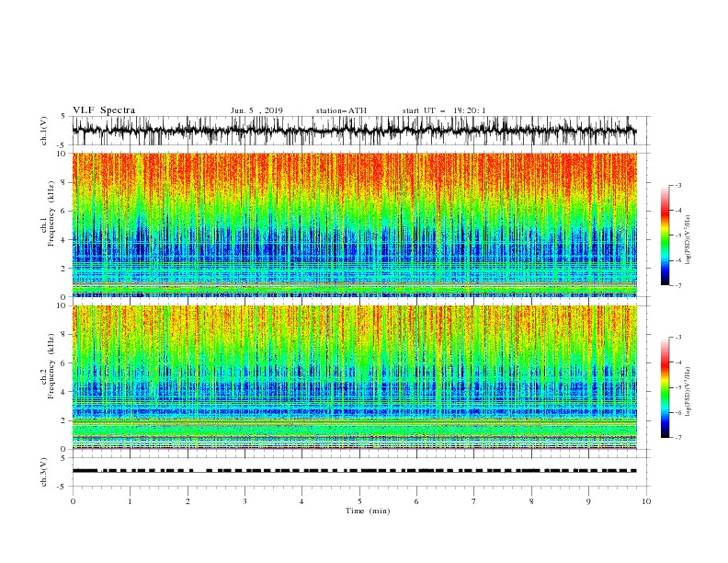
Task: Click time axis tick label '9'
Action: [588, 501]
